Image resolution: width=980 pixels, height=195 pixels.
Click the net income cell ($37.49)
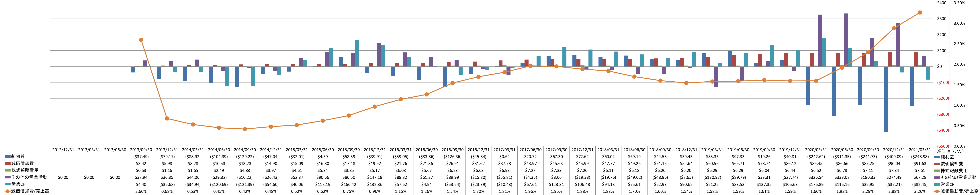(x=141, y=157)
